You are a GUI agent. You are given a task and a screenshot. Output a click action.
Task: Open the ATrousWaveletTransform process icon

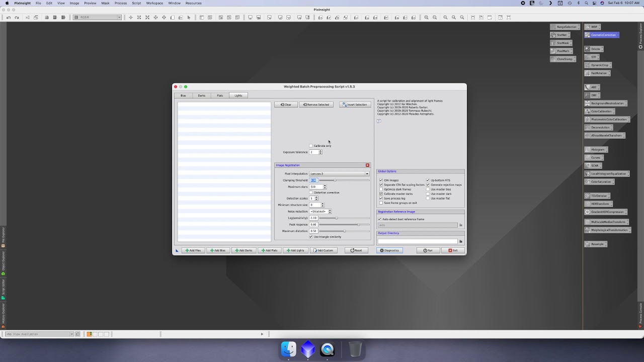(605, 135)
